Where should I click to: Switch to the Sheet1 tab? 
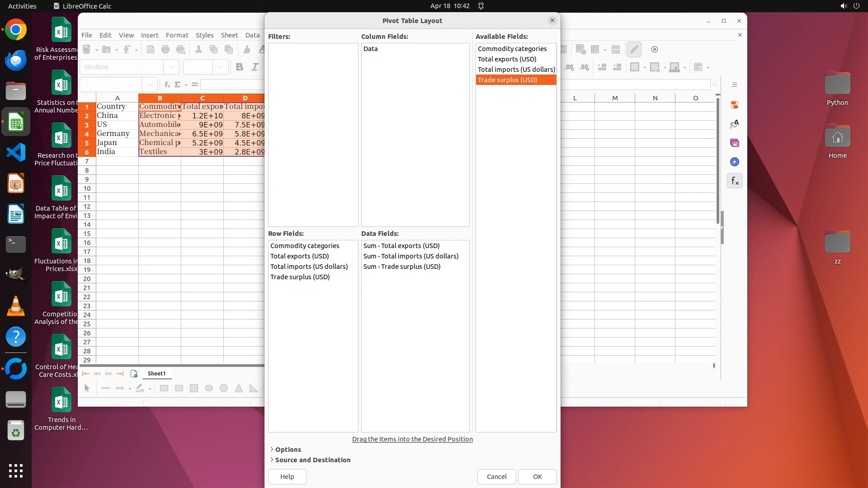click(x=156, y=373)
